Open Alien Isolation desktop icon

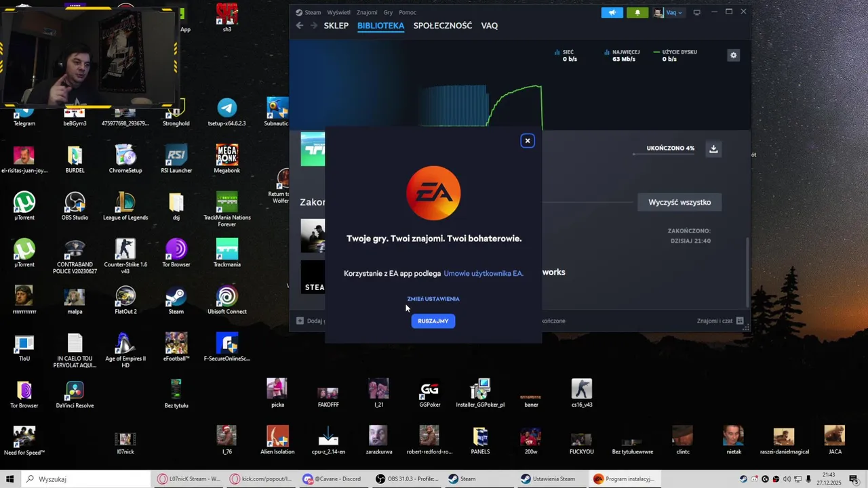[x=277, y=440]
